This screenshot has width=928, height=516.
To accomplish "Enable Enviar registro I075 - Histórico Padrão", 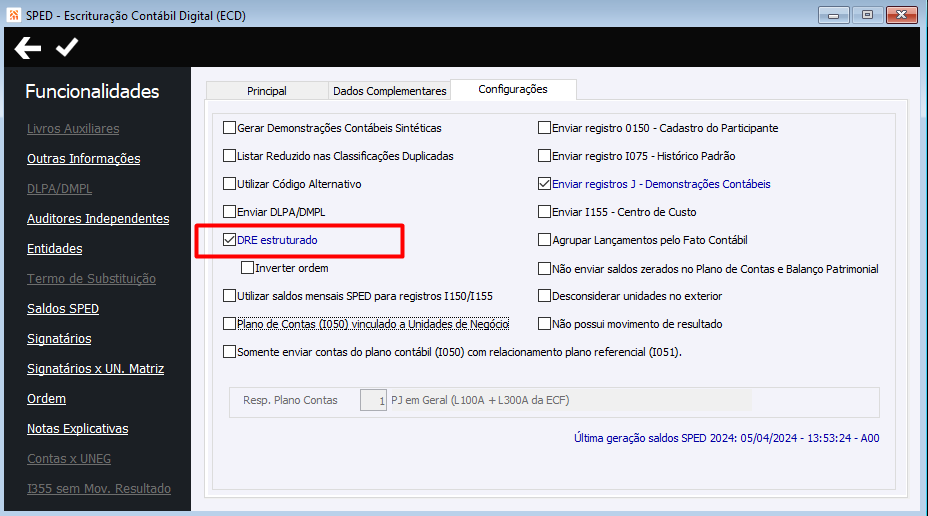I will click(544, 156).
